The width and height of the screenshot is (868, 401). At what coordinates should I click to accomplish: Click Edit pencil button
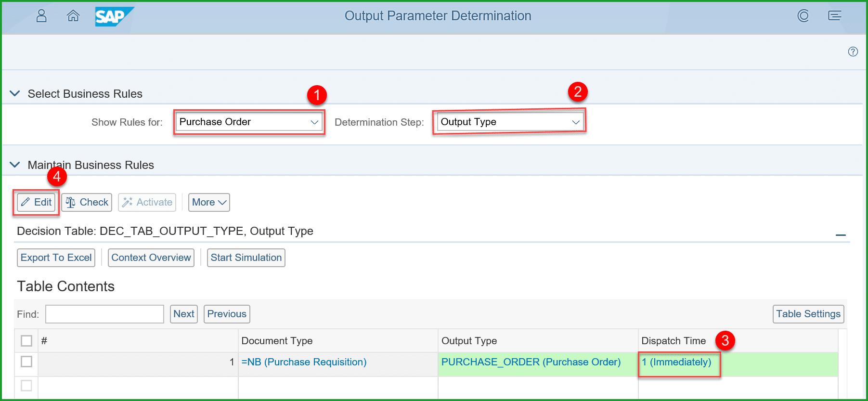[36, 202]
